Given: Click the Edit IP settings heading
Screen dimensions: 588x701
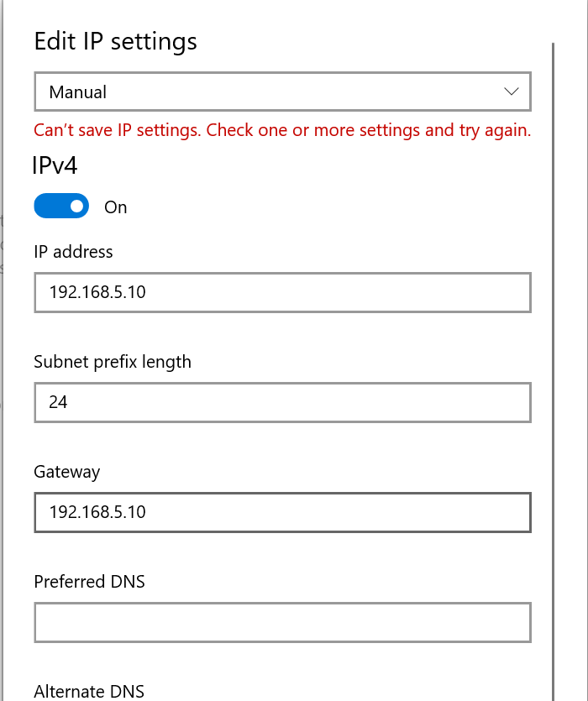Looking at the screenshot, I should (x=115, y=42).
